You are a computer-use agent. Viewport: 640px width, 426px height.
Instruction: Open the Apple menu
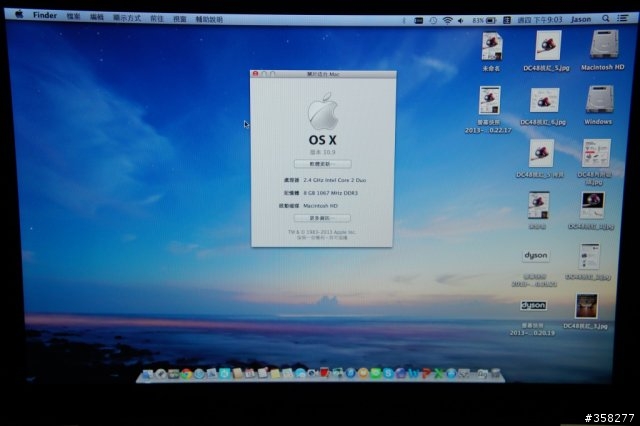coord(19,14)
